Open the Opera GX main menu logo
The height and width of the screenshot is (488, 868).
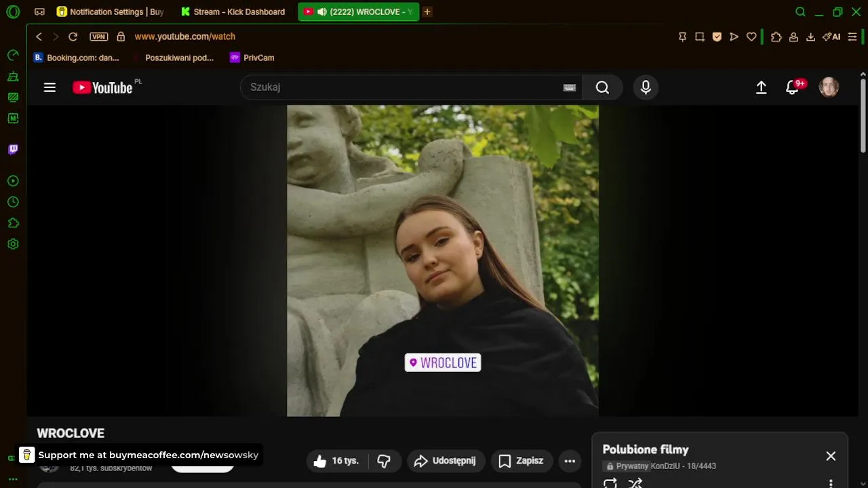13,12
